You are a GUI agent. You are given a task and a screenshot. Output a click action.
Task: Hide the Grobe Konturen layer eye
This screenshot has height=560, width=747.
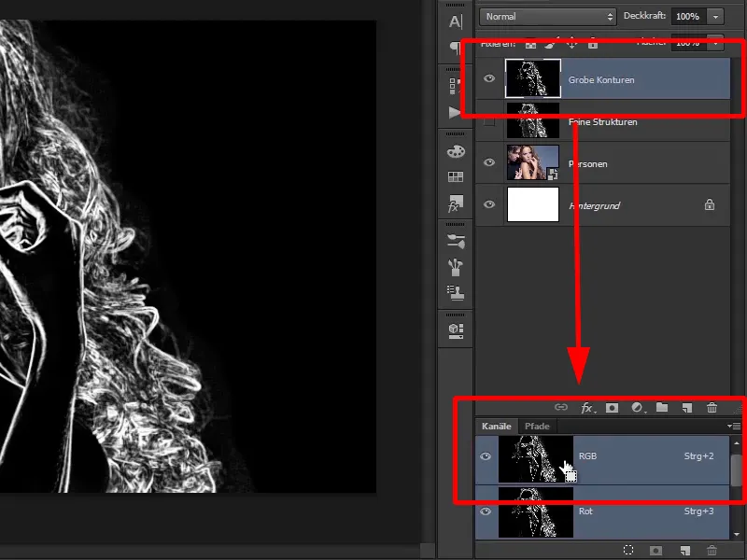click(x=489, y=78)
